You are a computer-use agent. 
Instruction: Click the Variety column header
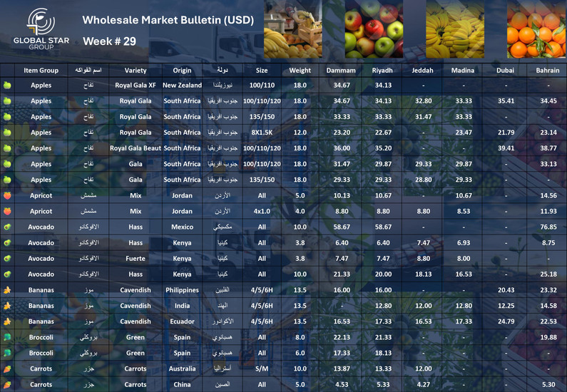tap(136, 71)
